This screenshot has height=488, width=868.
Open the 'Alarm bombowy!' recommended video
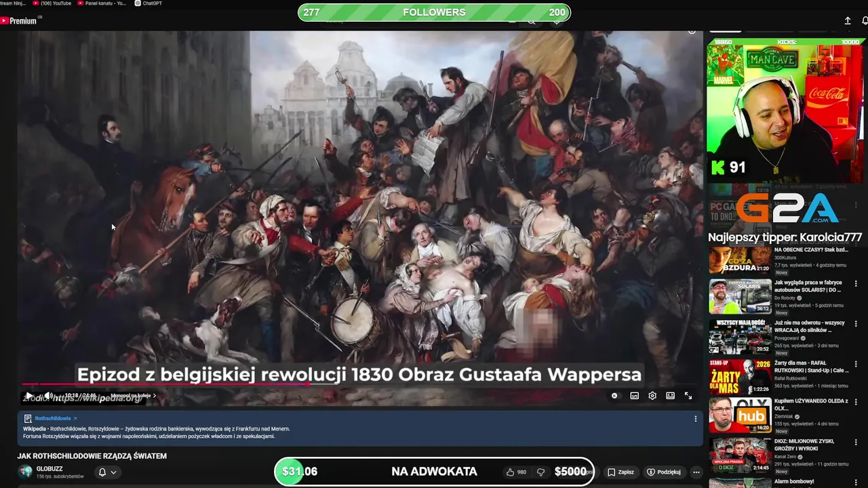(795, 482)
